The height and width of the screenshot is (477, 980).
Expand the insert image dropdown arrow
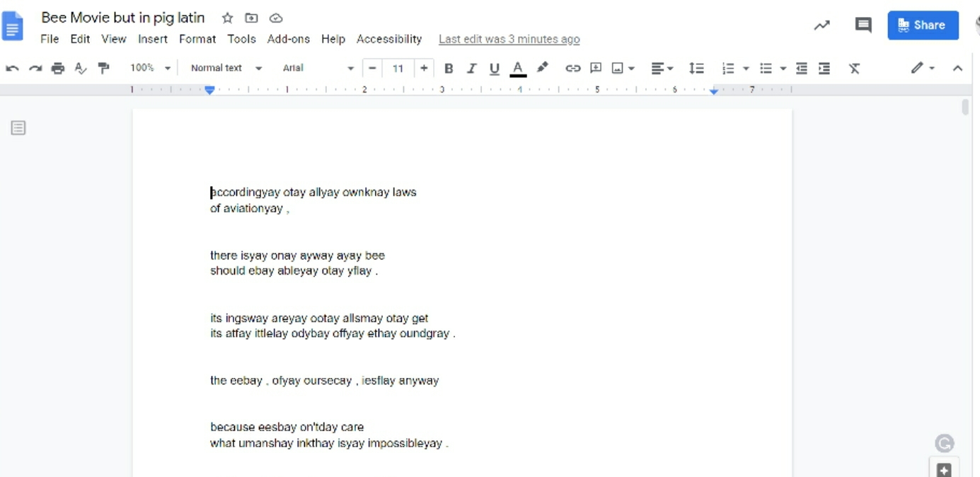[x=631, y=68]
